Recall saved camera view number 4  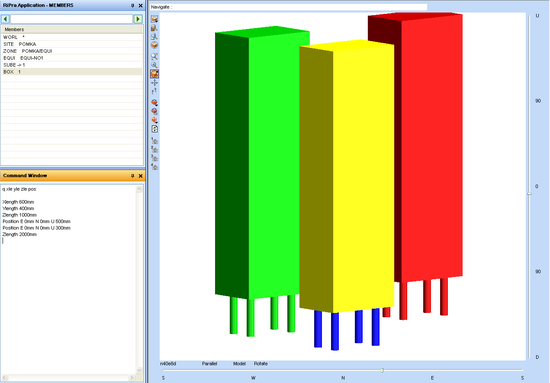[x=154, y=167]
